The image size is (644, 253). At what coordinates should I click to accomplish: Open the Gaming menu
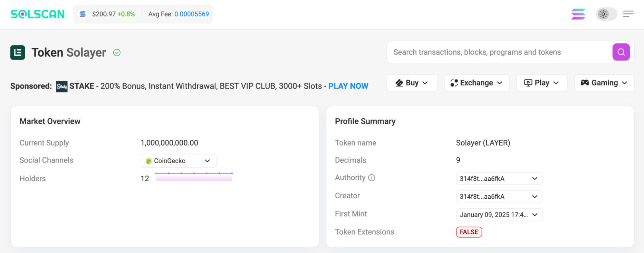pos(604,83)
